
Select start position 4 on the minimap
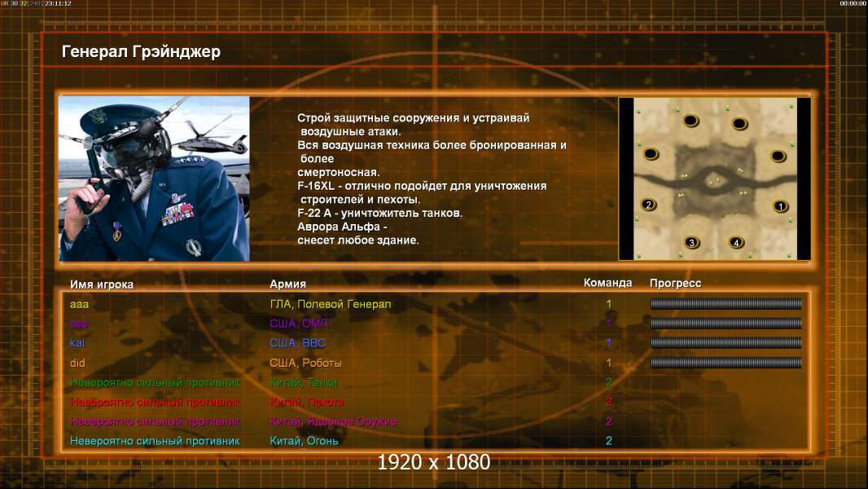736,242
